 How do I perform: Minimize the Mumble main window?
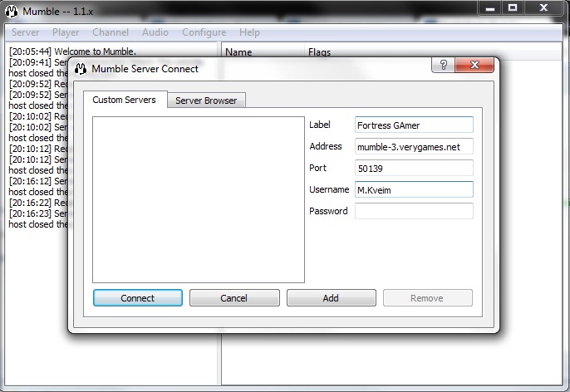(x=490, y=8)
